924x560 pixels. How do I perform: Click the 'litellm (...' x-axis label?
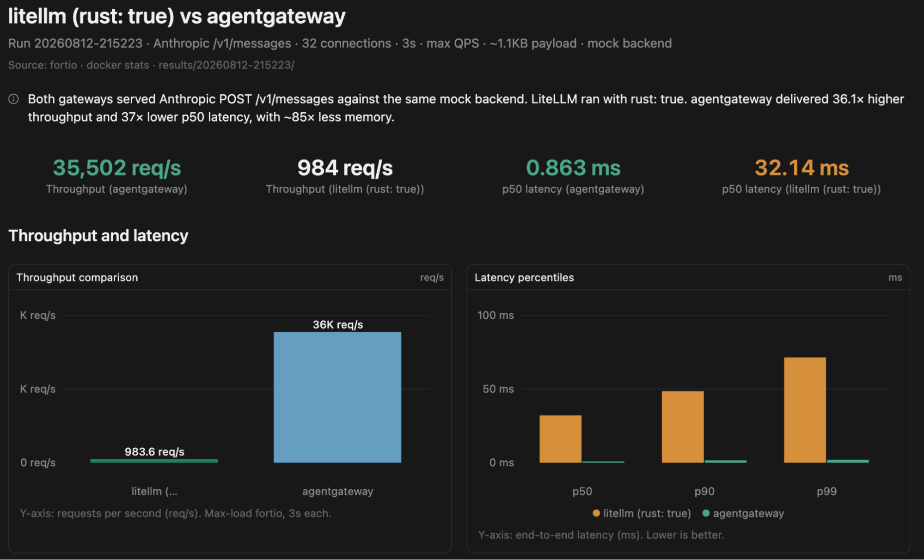(154, 491)
